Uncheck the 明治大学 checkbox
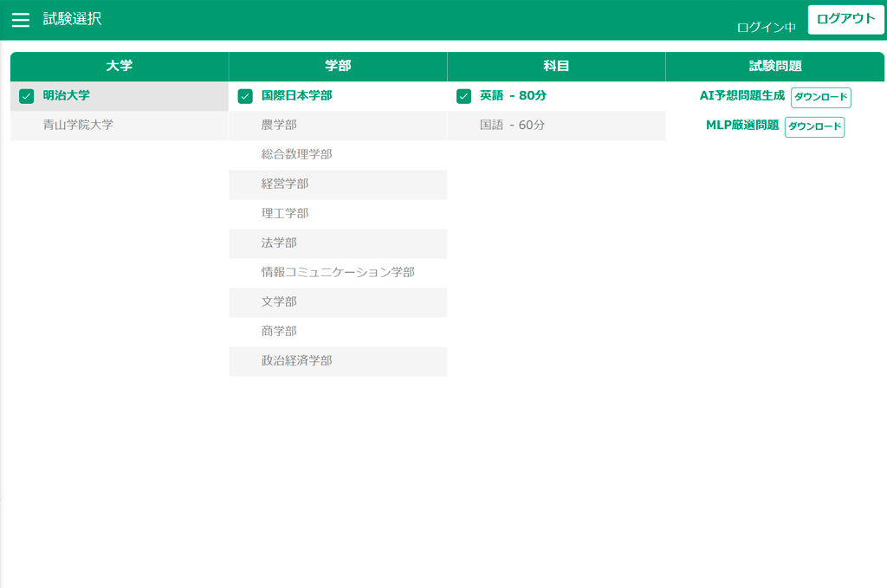 pyautogui.click(x=26, y=96)
